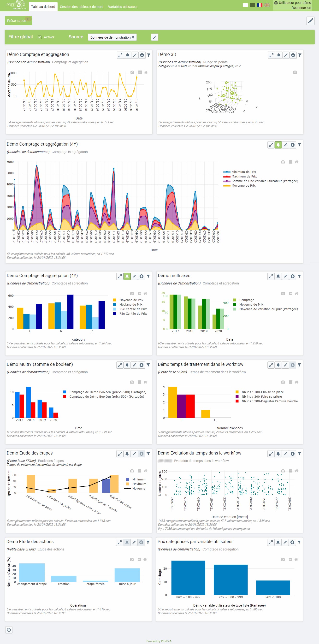The height and width of the screenshot is (644, 319).
Task: Open alerts bell for Démo Comptage et aggrégation
Action: click(128, 55)
